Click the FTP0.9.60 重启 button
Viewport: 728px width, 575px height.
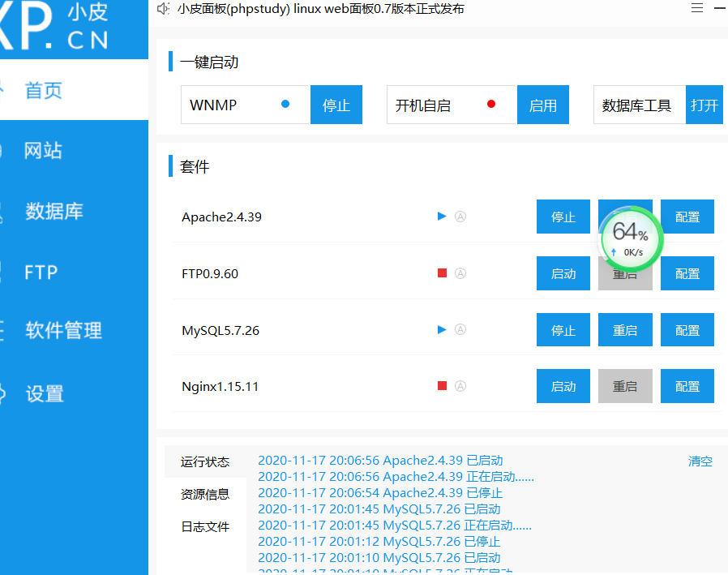(625, 279)
